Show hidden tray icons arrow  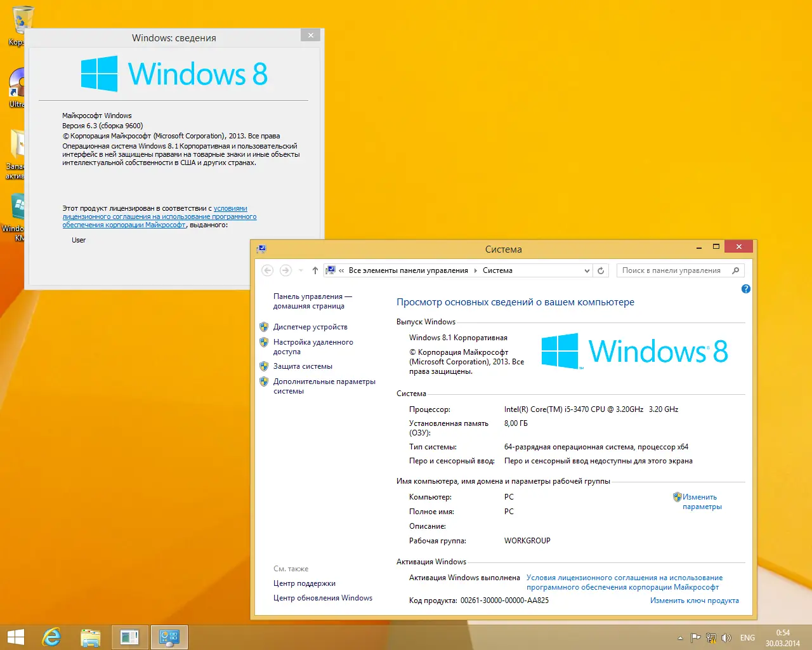click(x=680, y=638)
